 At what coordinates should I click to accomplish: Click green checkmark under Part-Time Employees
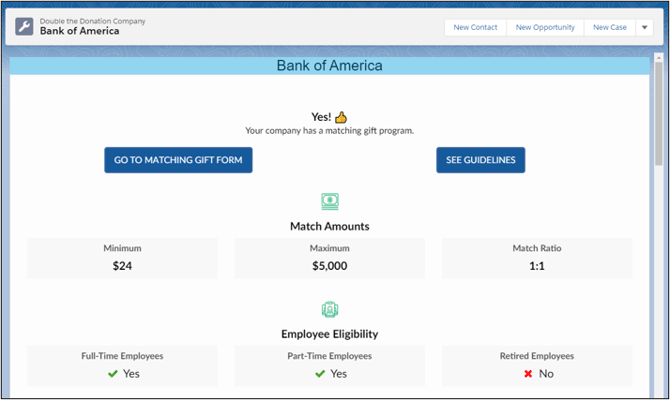click(320, 374)
